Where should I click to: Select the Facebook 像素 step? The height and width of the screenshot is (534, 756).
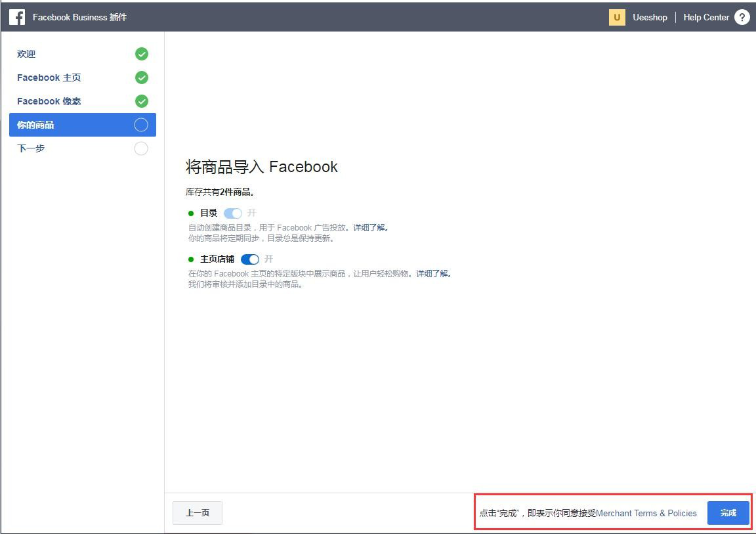point(83,100)
